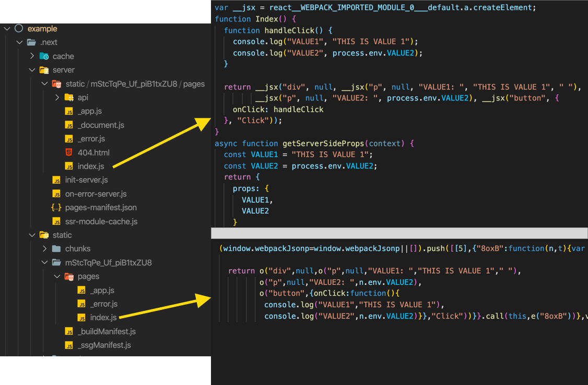
Task: Collapse the pages folder chevron under static
Action: pyautogui.click(x=57, y=276)
